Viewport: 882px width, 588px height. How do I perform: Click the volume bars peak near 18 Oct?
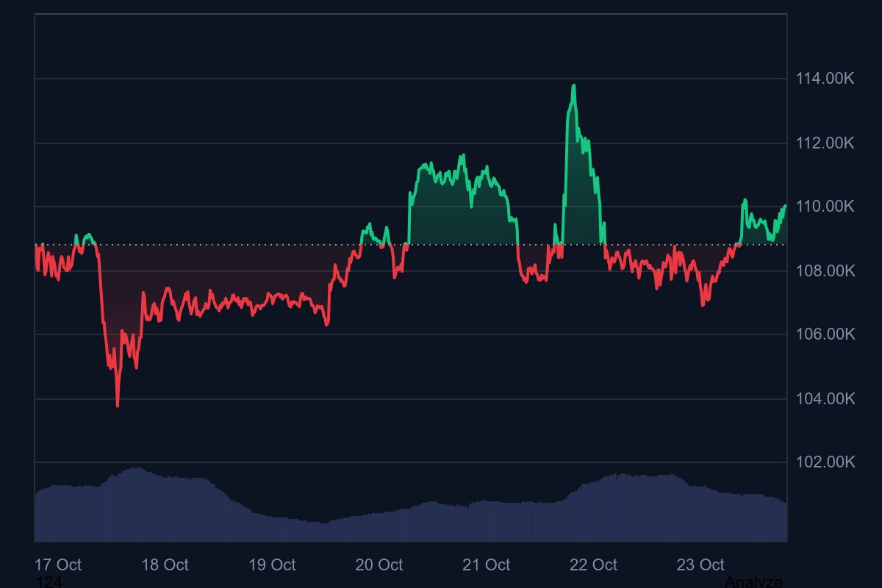[135, 470]
